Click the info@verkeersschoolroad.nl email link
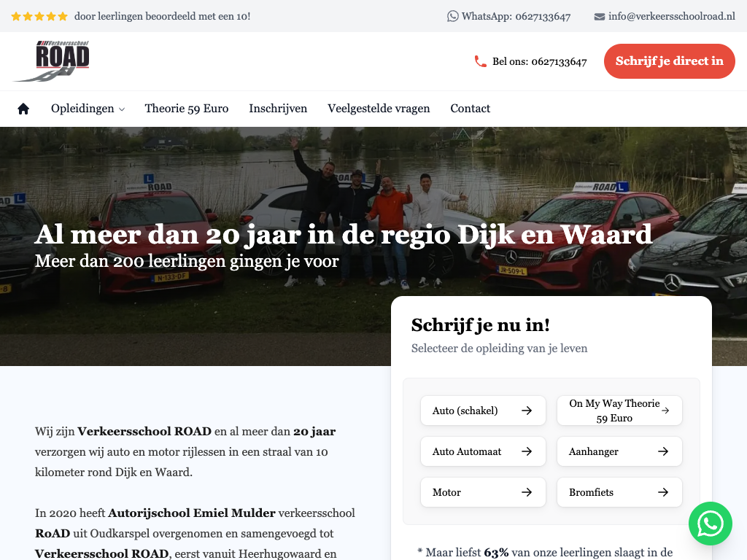Viewport: 747px width, 560px height. (x=671, y=16)
